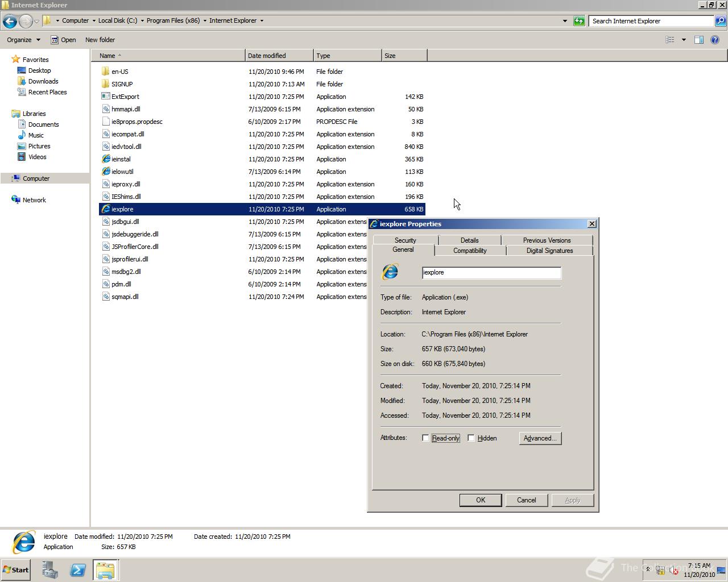Open the Organize dropdown menu
The width and height of the screenshot is (728, 582).
24,40
